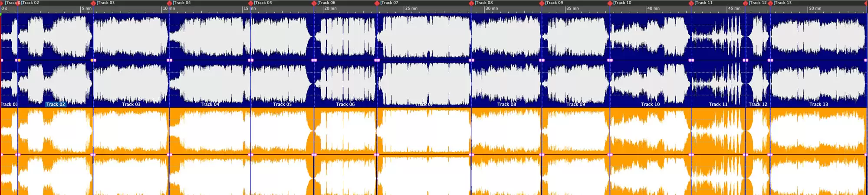Select the red diamond marker for Track 11
Image resolution: width=868 pixels, height=195 pixels.
click(691, 3)
